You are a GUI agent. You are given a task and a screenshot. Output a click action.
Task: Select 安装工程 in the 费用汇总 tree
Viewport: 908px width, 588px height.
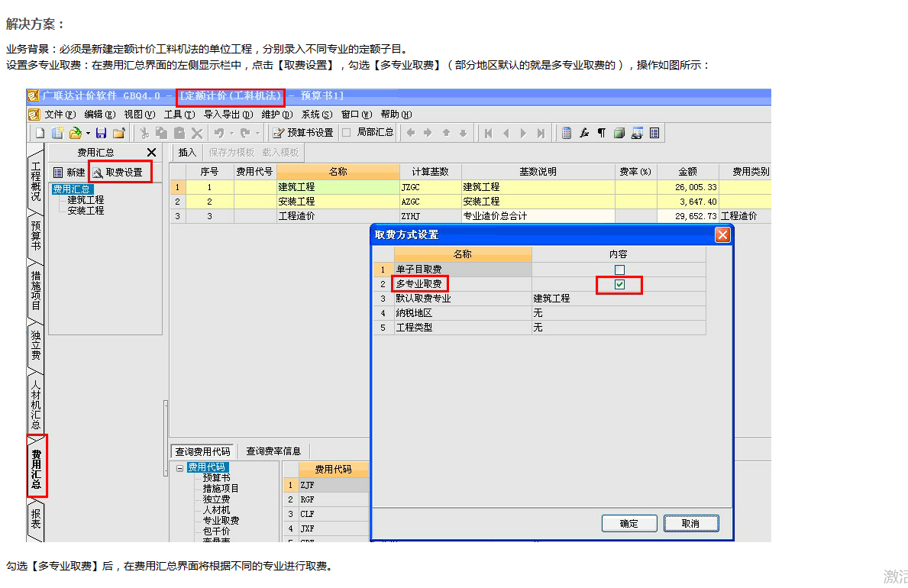[x=86, y=211]
